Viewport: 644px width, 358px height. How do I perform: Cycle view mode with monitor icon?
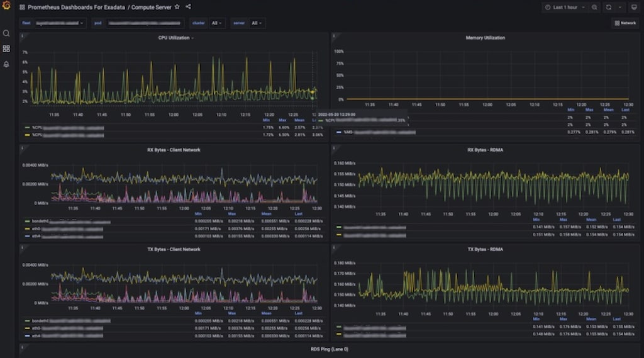[x=634, y=7]
